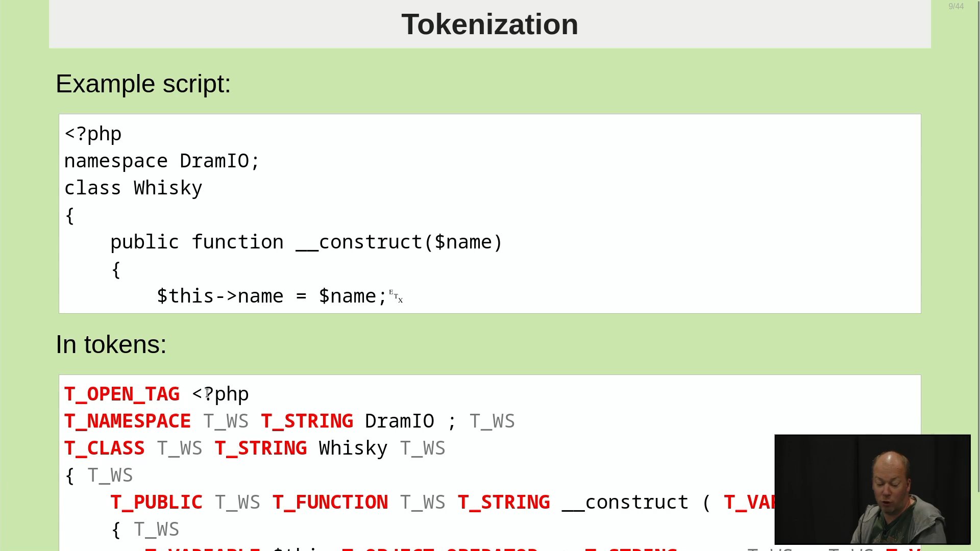
Task: Click the red T_CLASS token
Action: [105, 448]
